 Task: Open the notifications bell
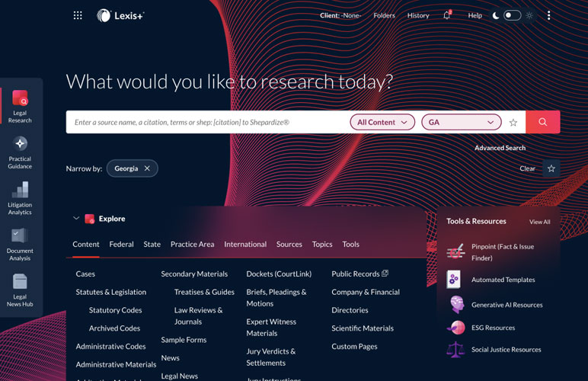point(447,15)
